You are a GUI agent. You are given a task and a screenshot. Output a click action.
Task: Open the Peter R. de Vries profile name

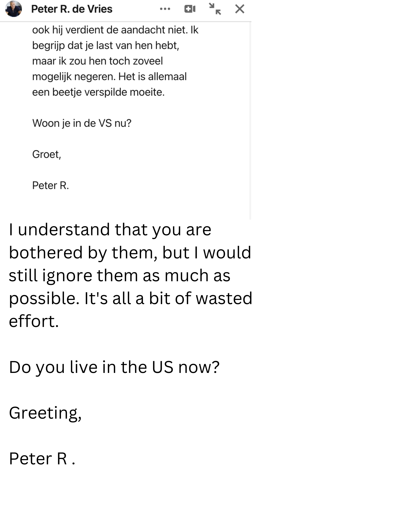pos(72,9)
